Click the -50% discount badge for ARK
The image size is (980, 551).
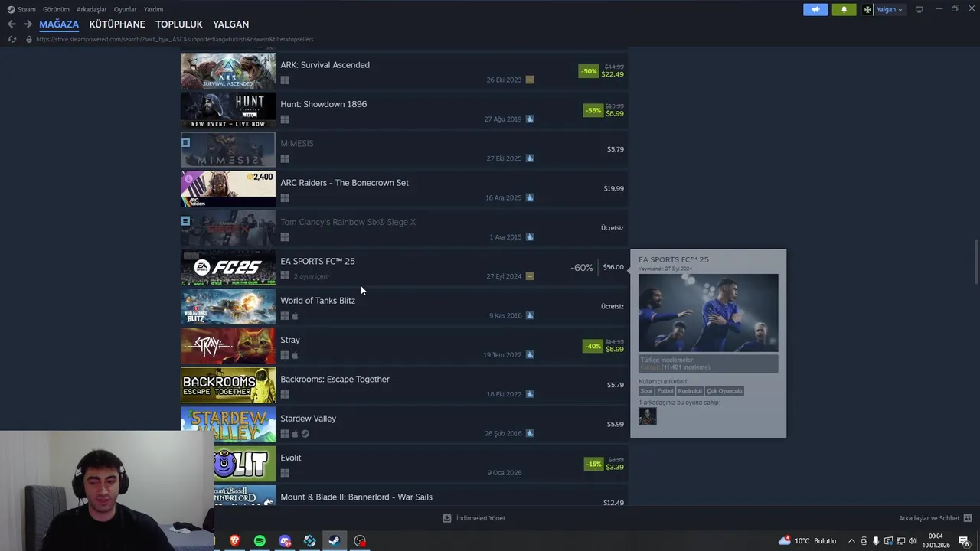coord(588,71)
